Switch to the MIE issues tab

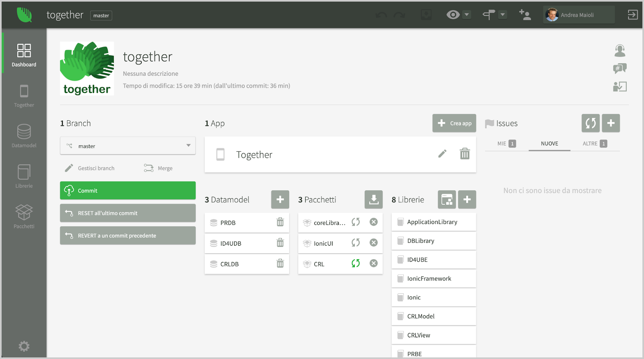pyautogui.click(x=506, y=144)
